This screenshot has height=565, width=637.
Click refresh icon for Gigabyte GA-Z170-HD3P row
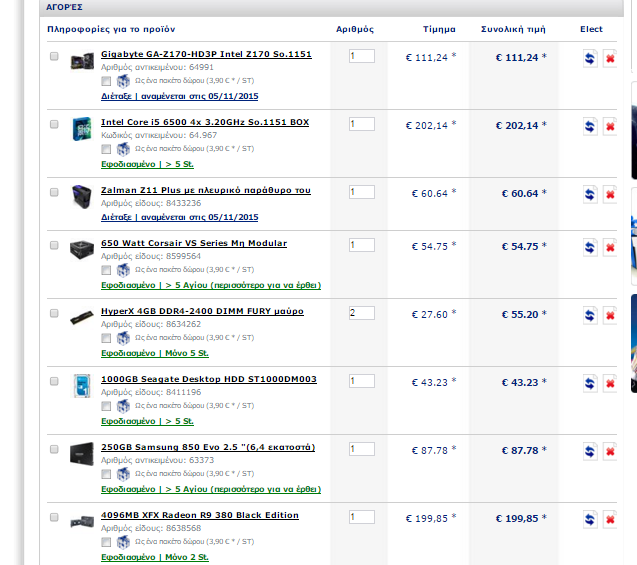pyautogui.click(x=590, y=58)
